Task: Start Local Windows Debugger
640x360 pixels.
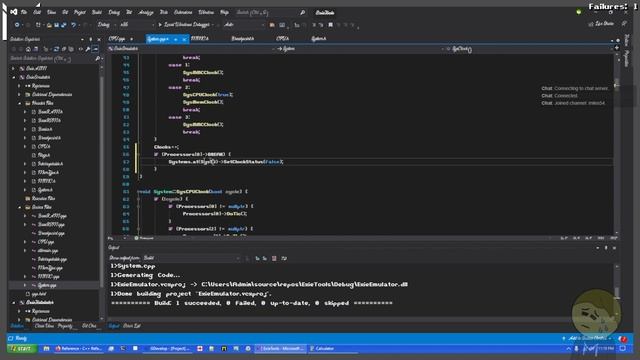Action: coord(186,25)
